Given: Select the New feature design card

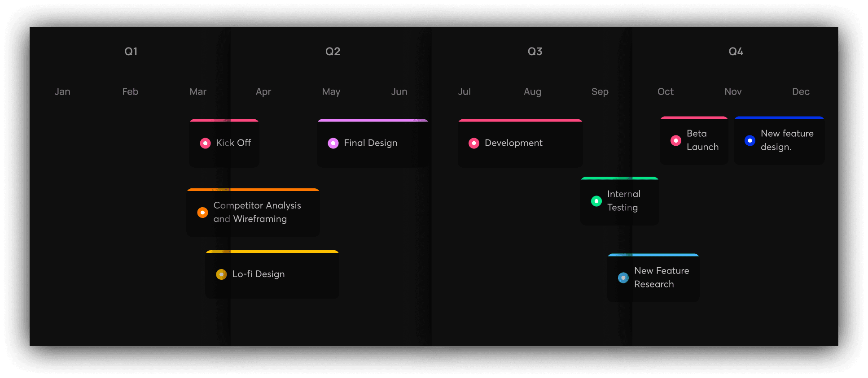Looking at the screenshot, I should tap(779, 140).
